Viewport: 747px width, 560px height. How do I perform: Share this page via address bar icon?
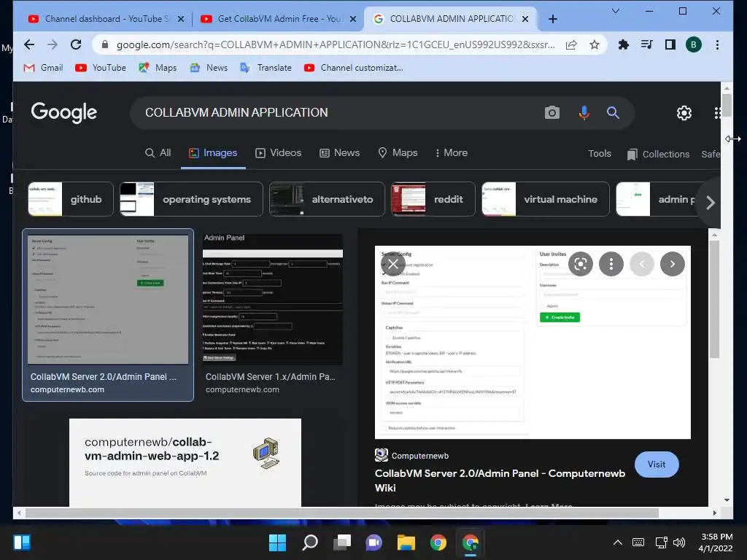pyautogui.click(x=571, y=44)
